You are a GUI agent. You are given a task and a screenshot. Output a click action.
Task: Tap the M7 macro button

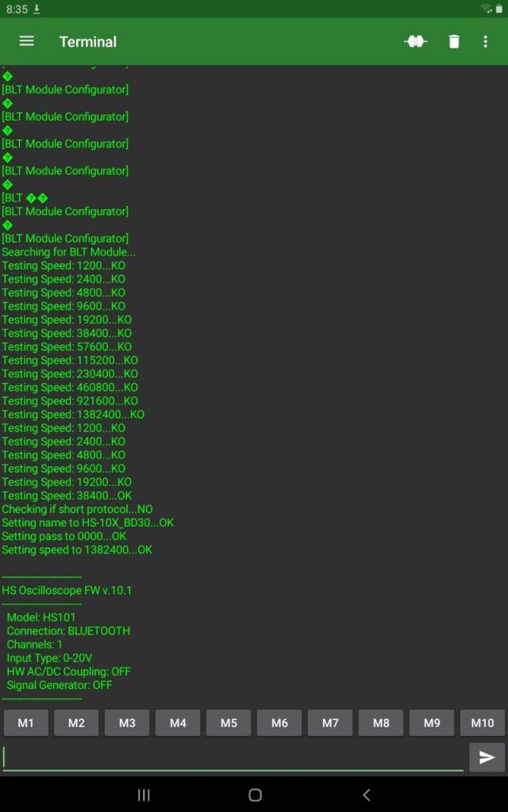coord(330,723)
